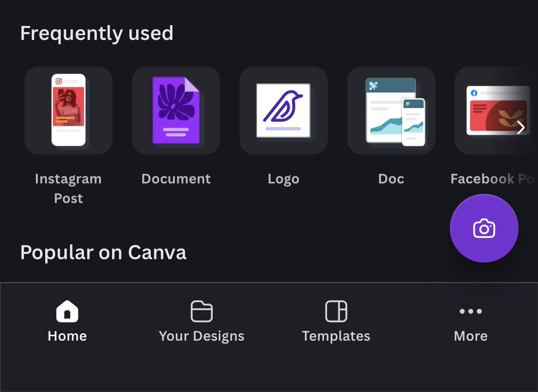The height and width of the screenshot is (392, 538).
Task: Select the Home tab label
Action: click(67, 336)
